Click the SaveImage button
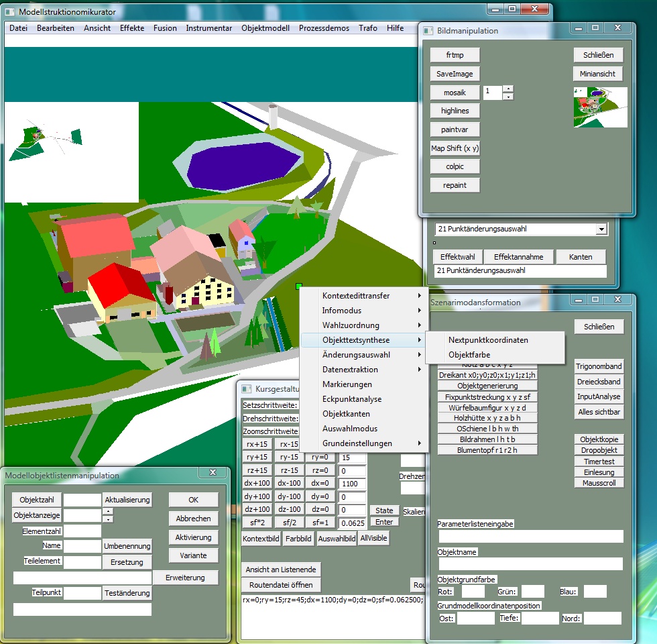 tap(455, 74)
